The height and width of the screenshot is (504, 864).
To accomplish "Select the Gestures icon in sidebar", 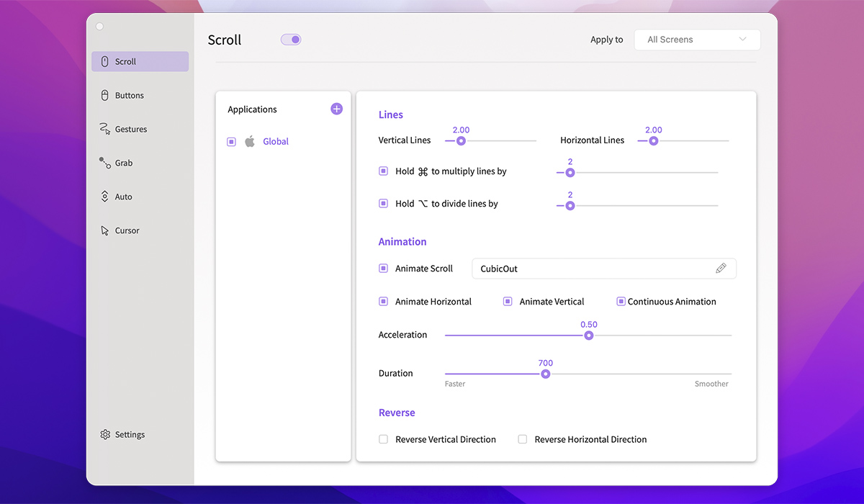I will coord(104,130).
